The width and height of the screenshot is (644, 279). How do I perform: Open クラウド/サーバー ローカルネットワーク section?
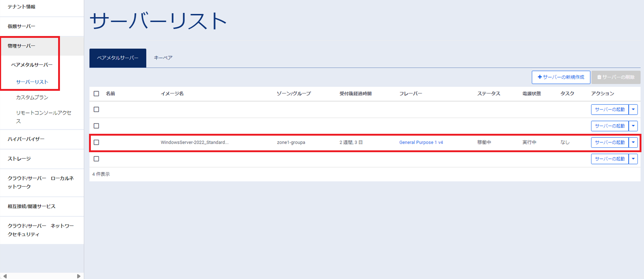point(41,182)
